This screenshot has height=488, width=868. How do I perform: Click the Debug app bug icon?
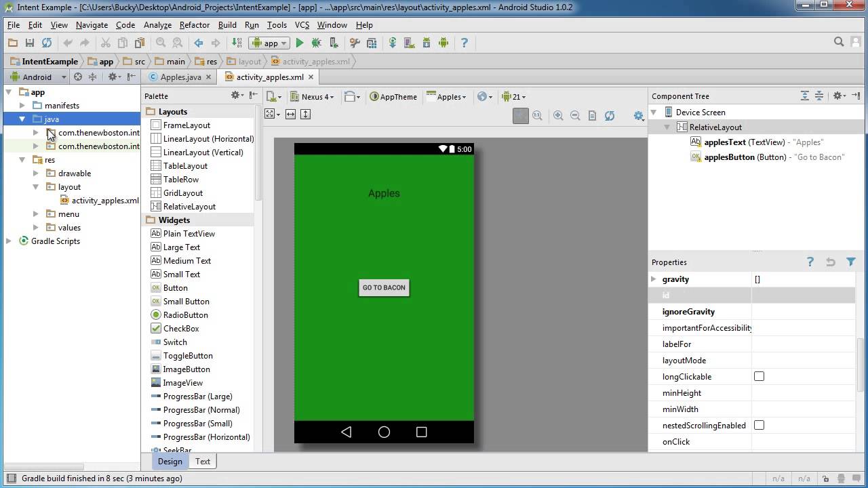coord(316,43)
